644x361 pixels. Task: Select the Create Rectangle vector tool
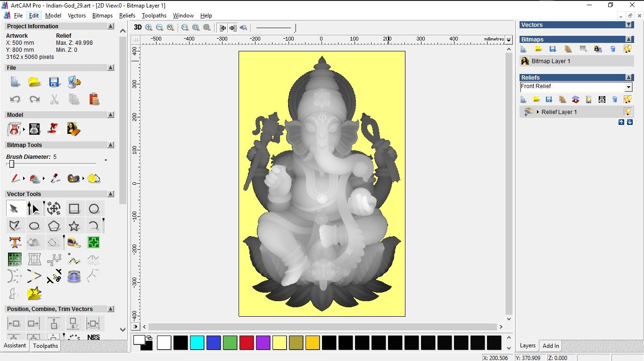[74, 208]
